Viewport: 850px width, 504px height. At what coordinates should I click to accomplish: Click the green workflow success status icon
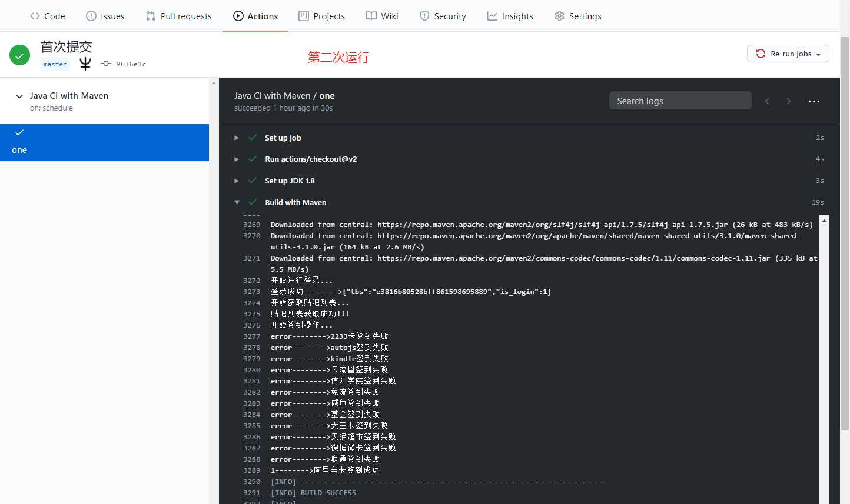coord(19,55)
